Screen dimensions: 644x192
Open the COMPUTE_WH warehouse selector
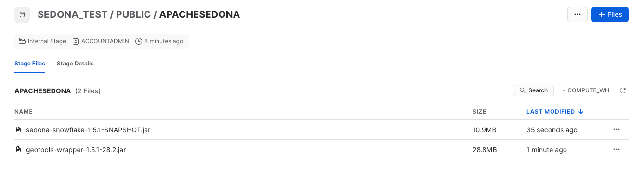586,90
